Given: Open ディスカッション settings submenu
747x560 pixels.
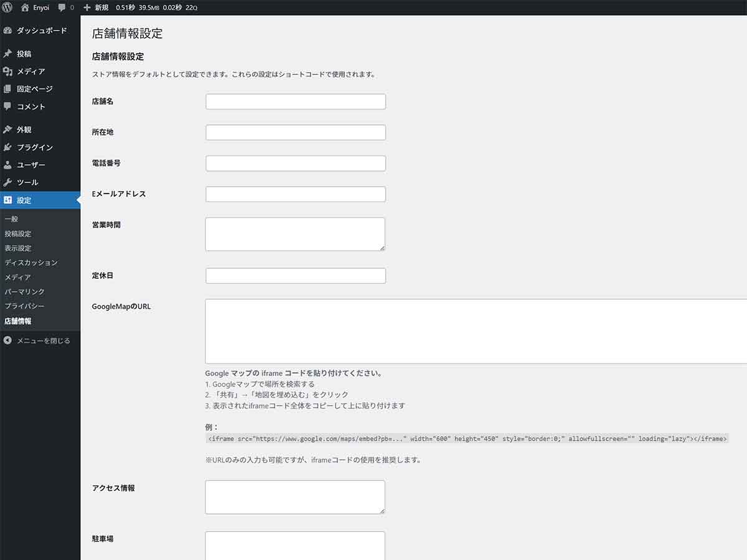Looking at the screenshot, I should coord(31,263).
